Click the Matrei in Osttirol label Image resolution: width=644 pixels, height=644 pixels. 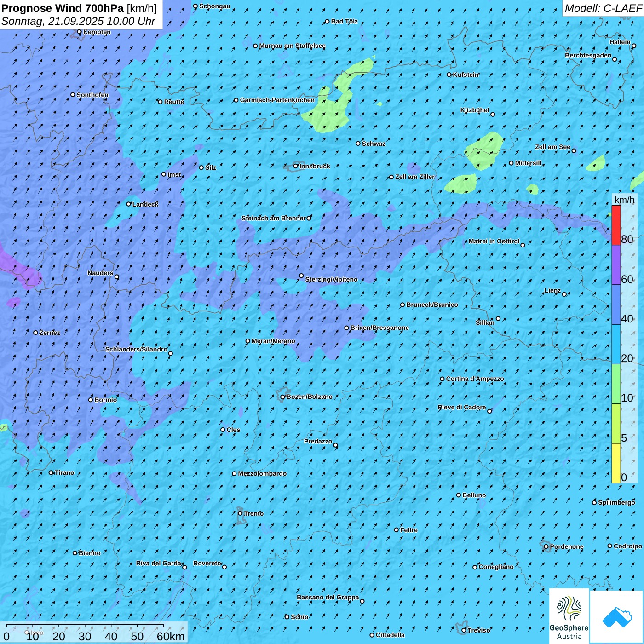[494, 241]
